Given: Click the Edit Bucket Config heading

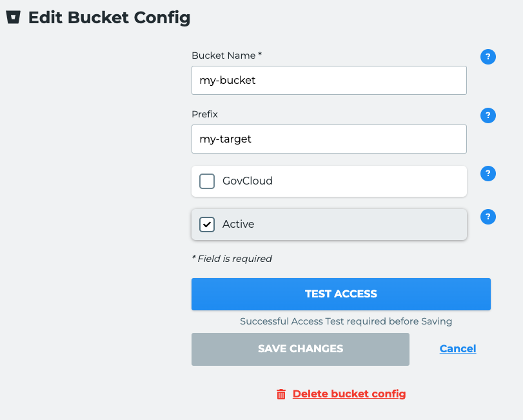Looking at the screenshot, I should 110,17.
